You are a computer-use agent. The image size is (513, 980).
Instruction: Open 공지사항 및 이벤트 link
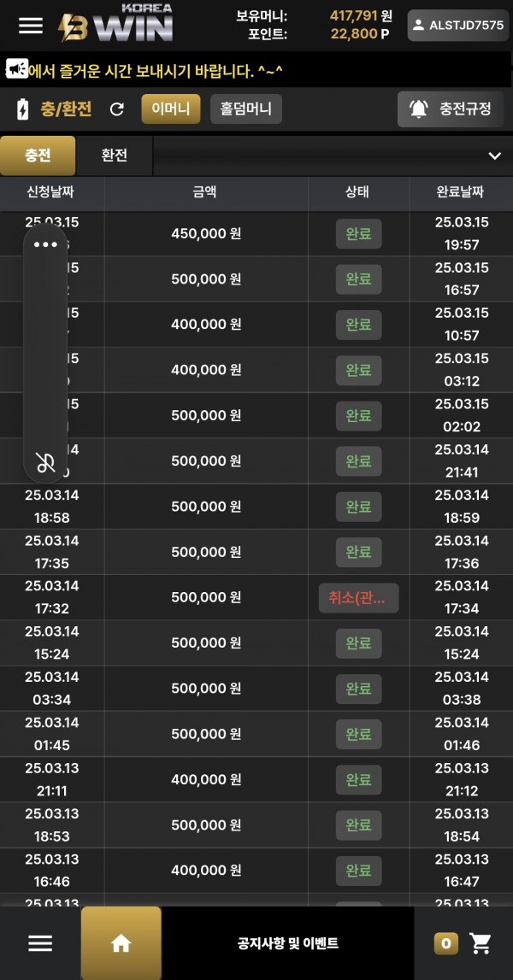coord(288,943)
